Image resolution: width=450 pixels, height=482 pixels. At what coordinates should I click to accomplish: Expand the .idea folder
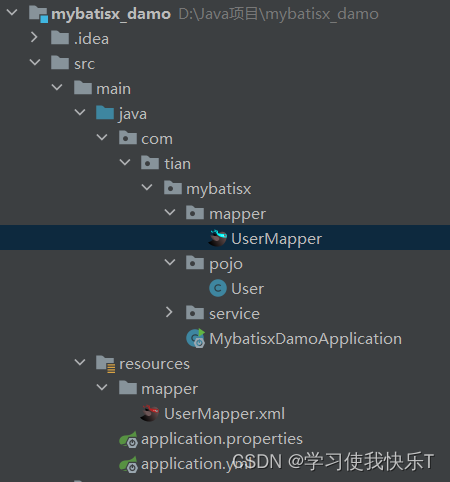pos(34,37)
